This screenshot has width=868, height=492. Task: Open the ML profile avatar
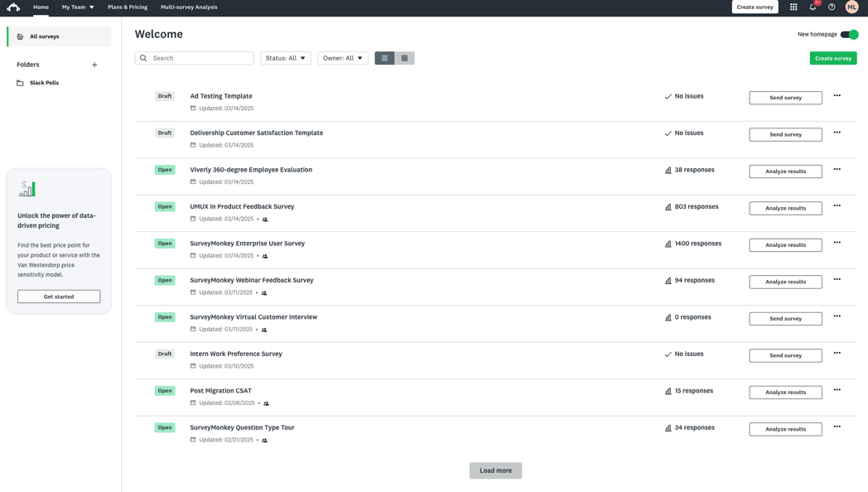[x=851, y=7]
